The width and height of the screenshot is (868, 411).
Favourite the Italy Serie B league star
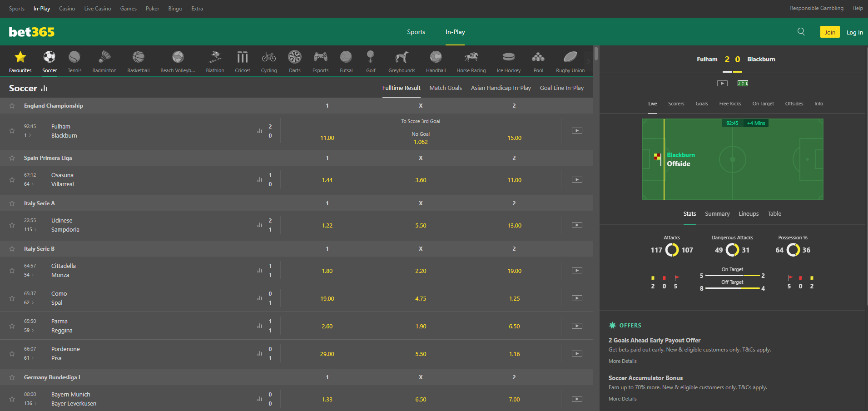(x=12, y=249)
